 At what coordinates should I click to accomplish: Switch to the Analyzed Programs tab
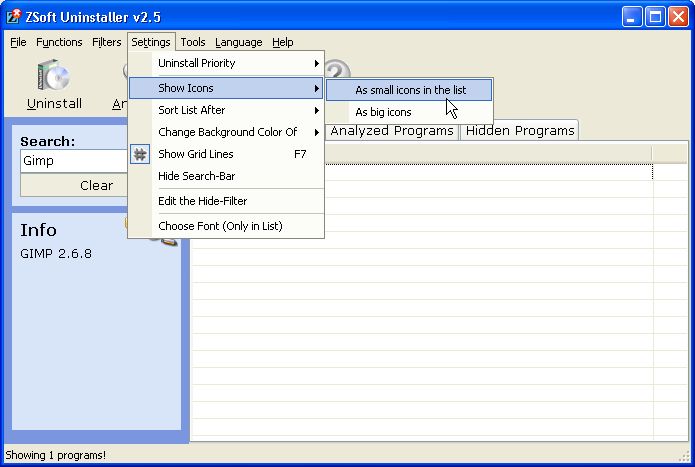coord(392,131)
